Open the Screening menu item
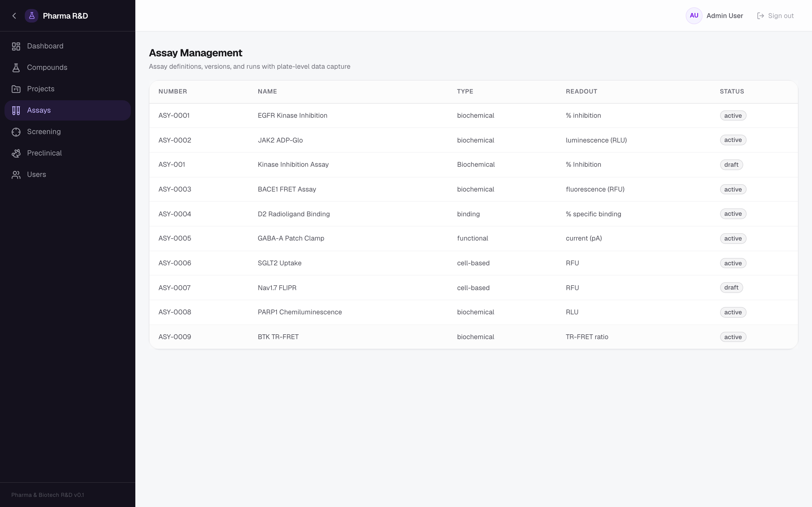Image resolution: width=812 pixels, height=507 pixels. (x=67, y=132)
